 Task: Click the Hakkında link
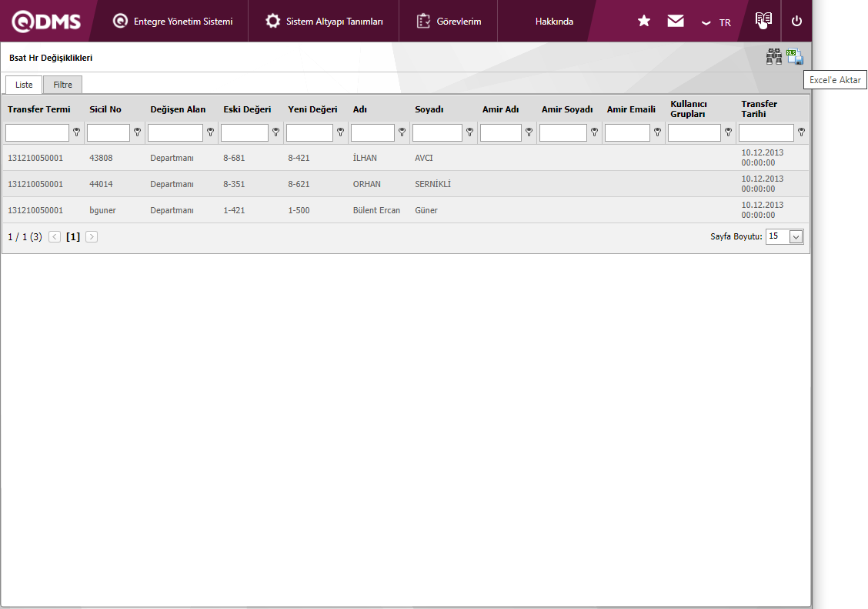click(x=554, y=22)
